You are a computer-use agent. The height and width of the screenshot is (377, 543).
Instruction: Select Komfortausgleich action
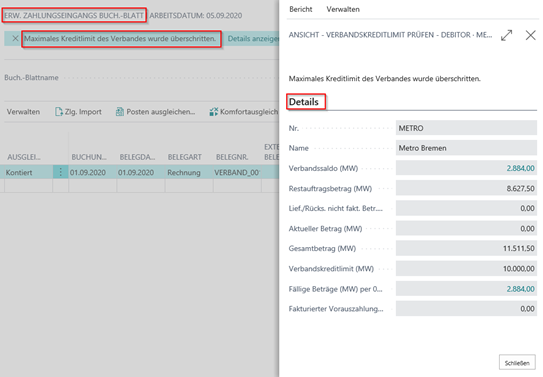(244, 112)
